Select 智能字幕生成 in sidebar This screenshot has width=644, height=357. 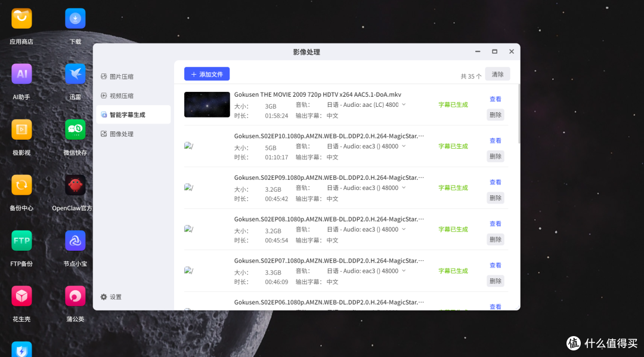coord(134,115)
